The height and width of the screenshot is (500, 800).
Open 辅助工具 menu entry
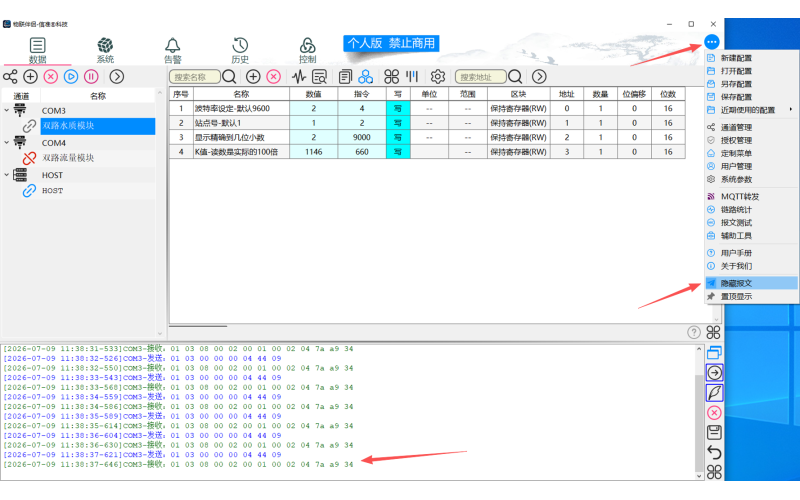coord(751,236)
